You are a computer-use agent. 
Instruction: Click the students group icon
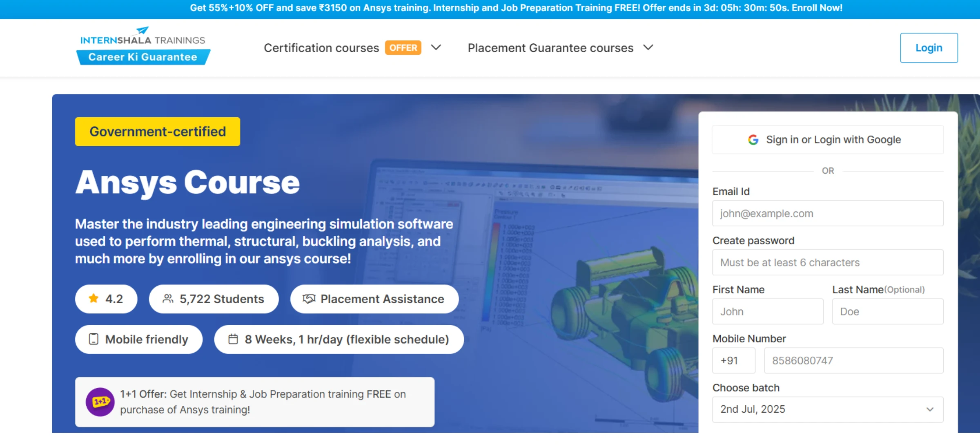pos(168,299)
